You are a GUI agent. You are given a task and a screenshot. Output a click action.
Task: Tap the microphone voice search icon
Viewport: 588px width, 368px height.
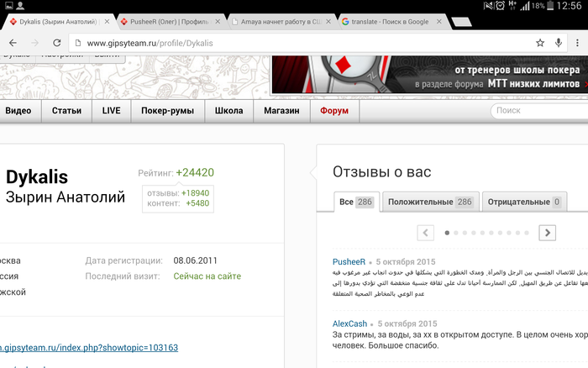(x=559, y=43)
